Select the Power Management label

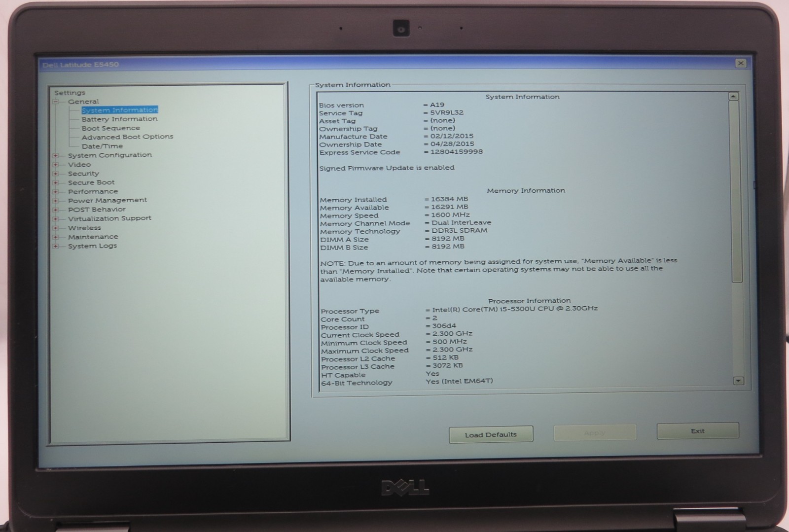(x=108, y=200)
